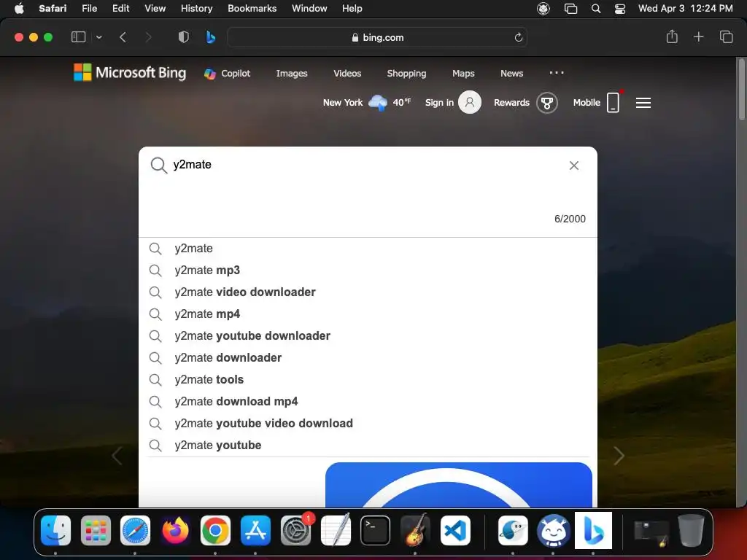
Task: Open the Bing hamburger menu
Action: (643, 103)
